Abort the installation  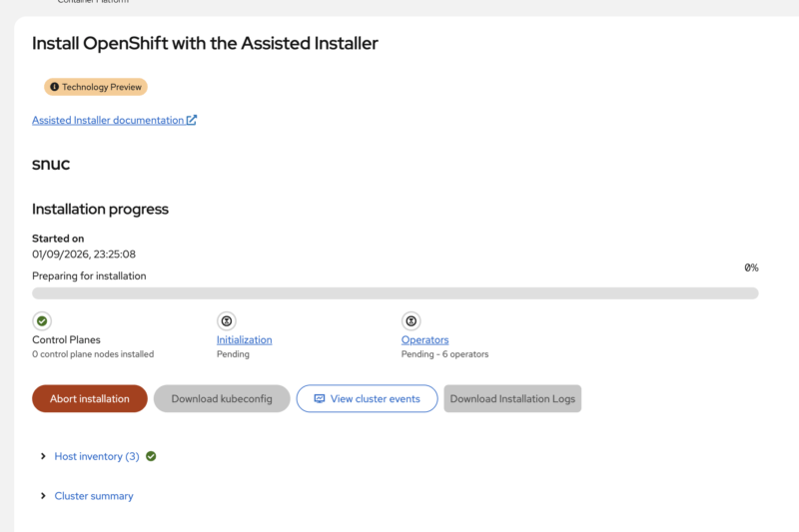90,398
